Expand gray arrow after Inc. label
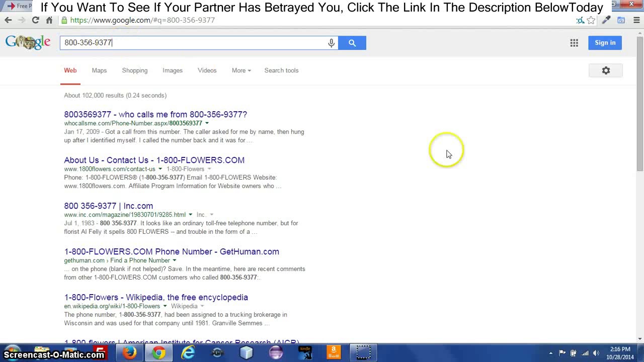Viewport: 644px width, 362px height. [x=211, y=215]
